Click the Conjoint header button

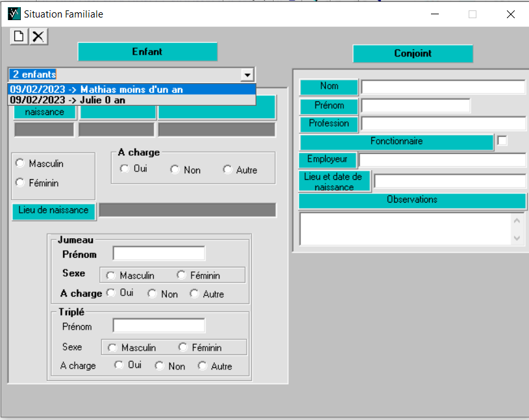[413, 53]
